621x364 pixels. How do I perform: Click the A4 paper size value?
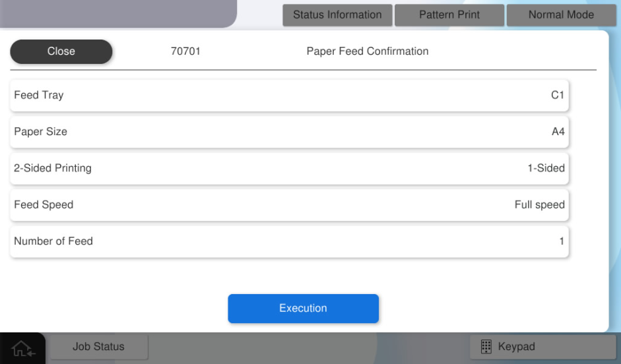558,132
